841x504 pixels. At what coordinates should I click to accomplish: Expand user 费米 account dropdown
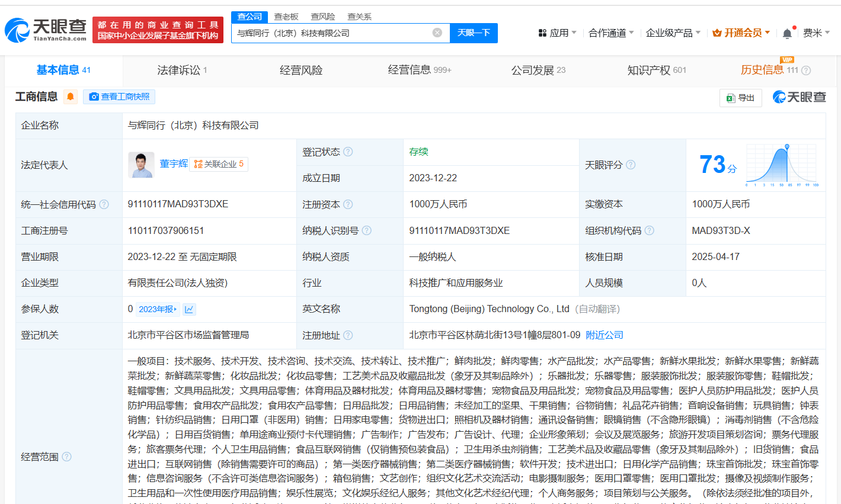816,33
